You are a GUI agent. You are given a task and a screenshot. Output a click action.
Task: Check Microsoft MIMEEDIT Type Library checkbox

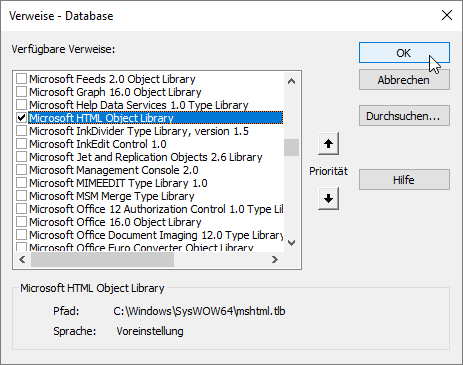click(x=22, y=183)
